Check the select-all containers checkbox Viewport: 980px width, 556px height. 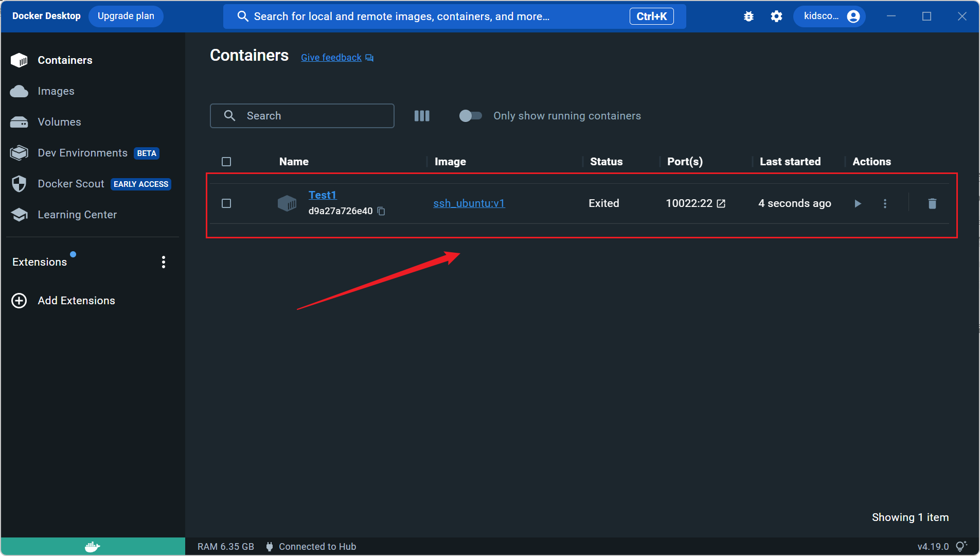click(x=226, y=162)
